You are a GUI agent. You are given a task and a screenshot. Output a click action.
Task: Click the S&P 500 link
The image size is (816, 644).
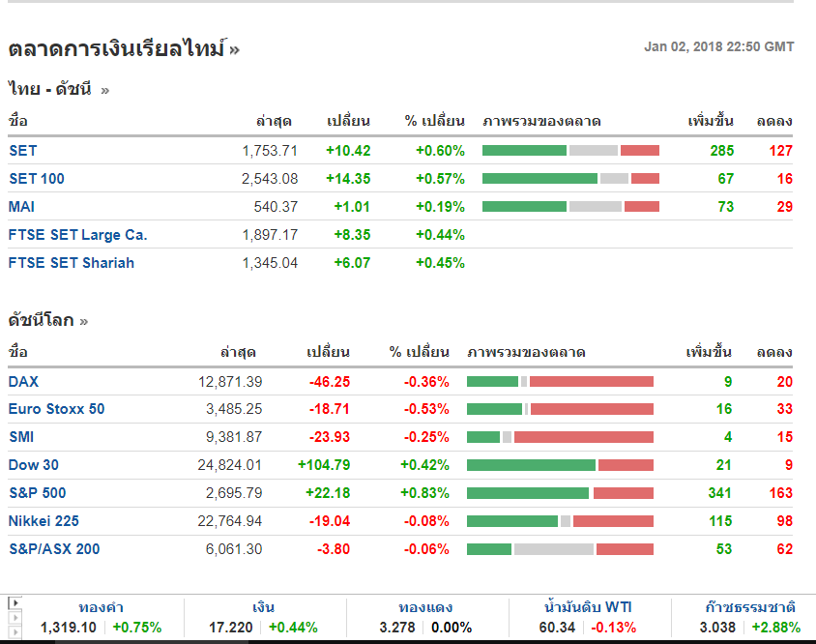[37, 493]
